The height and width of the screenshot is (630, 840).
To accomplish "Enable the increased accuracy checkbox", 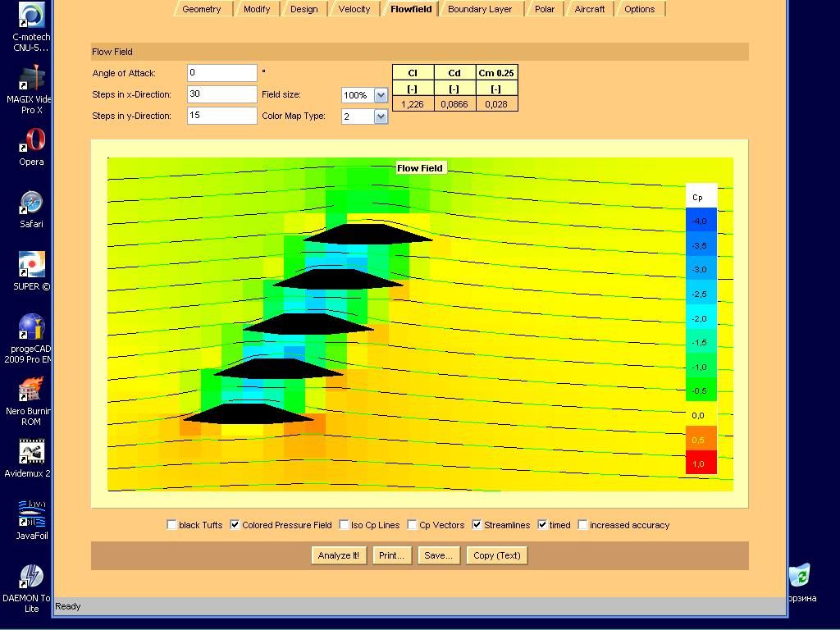I will [x=582, y=525].
